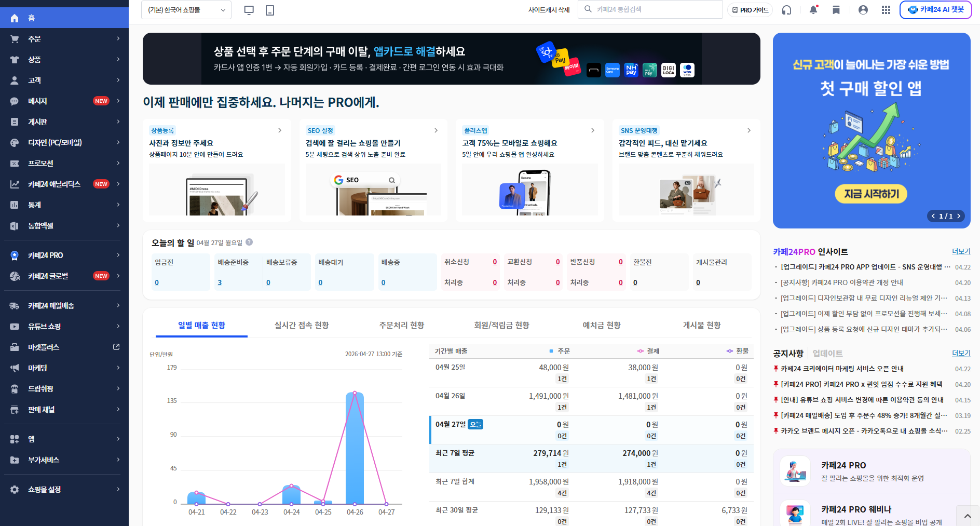Viewport: 980px width, 526px height.
Task: Select the 게시물 현황 tab
Action: 702,325
